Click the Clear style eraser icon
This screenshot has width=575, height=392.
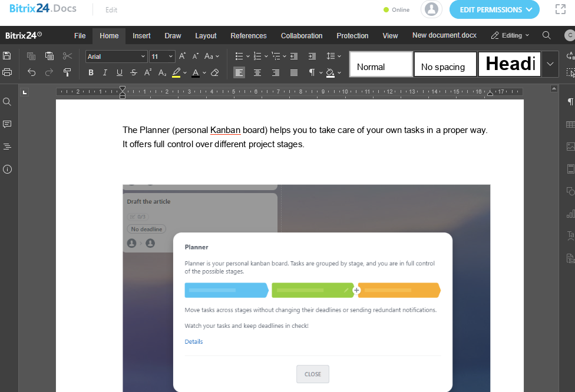coord(215,72)
